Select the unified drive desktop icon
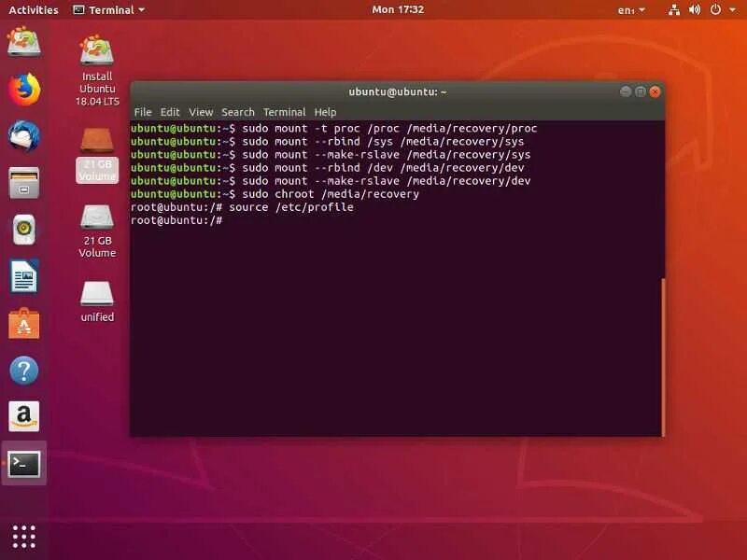Screen dimensions: 747x560 click(x=97, y=301)
